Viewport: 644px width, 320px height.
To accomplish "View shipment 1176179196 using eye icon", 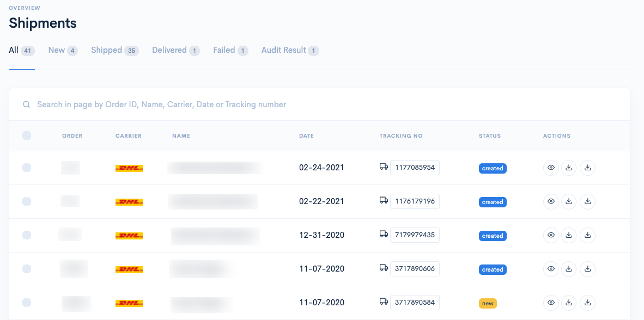I will pos(551,201).
